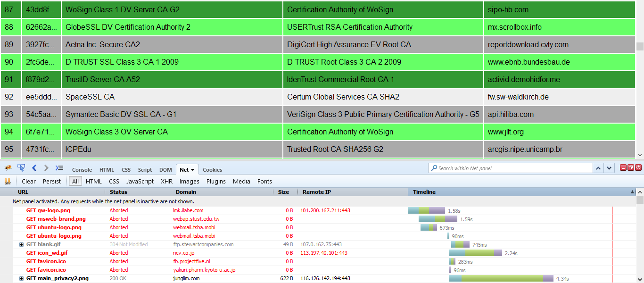Viewport: 644px width, 283px height.
Task: Open the Script tab
Action: pos(145,170)
